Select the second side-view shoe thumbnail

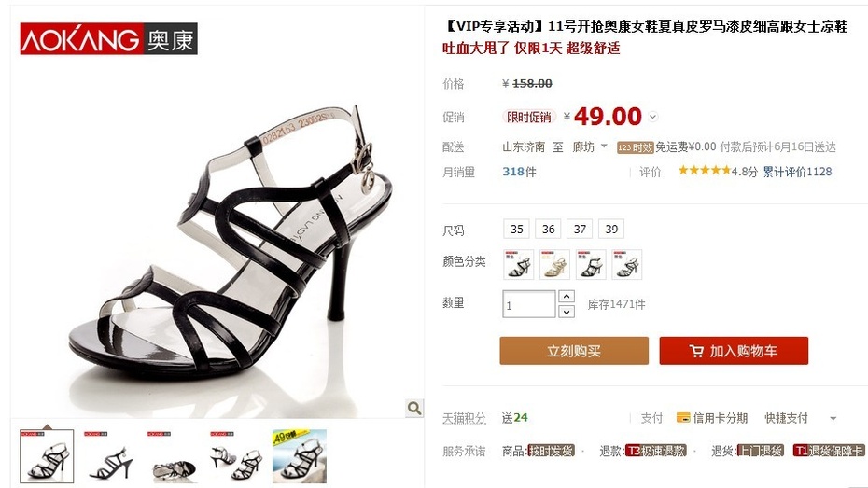110,457
